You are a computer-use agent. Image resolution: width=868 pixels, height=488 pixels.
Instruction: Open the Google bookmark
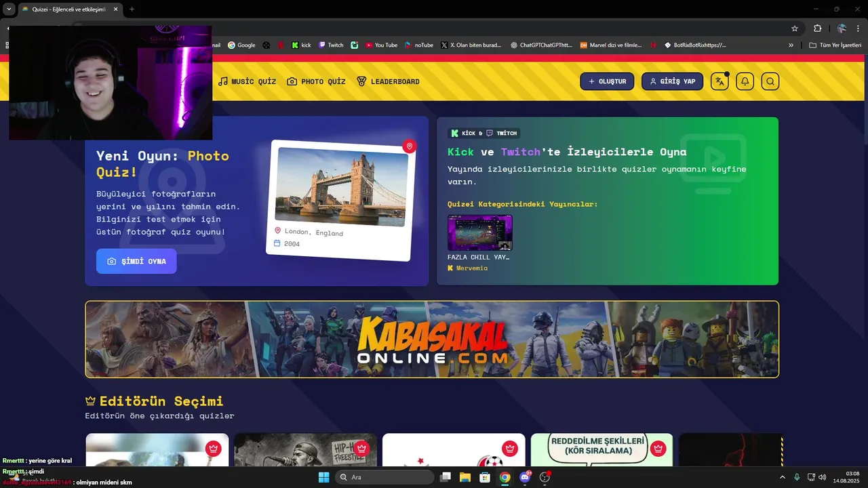[241, 45]
